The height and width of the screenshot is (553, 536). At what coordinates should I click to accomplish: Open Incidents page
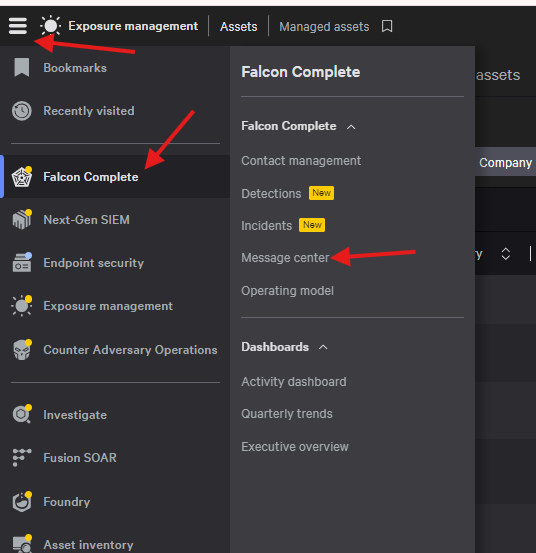tap(267, 226)
